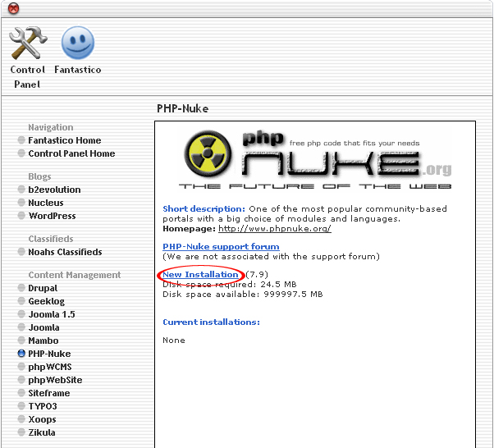494x448 pixels.
Task: Close the window with the red X button
Action: pos(14,8)
